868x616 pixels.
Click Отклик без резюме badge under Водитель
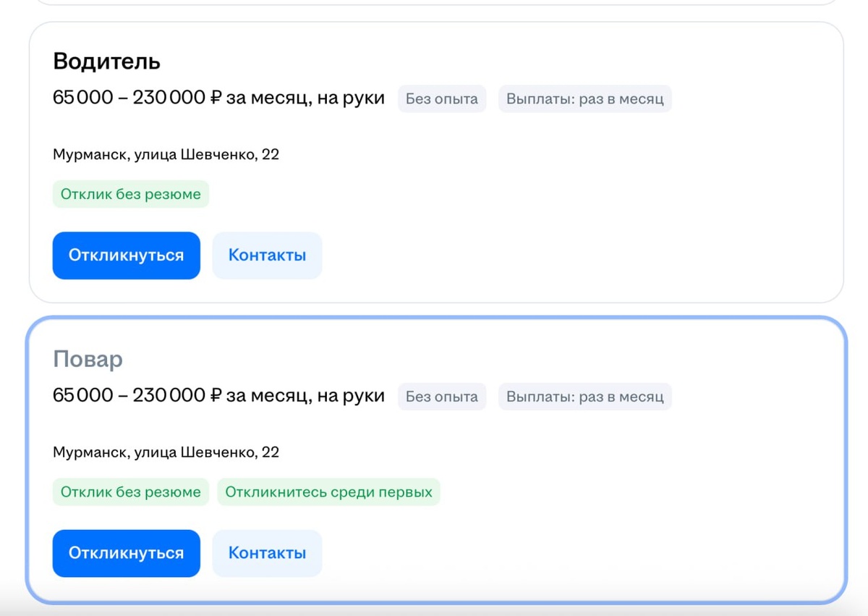(x=130, y=194)
